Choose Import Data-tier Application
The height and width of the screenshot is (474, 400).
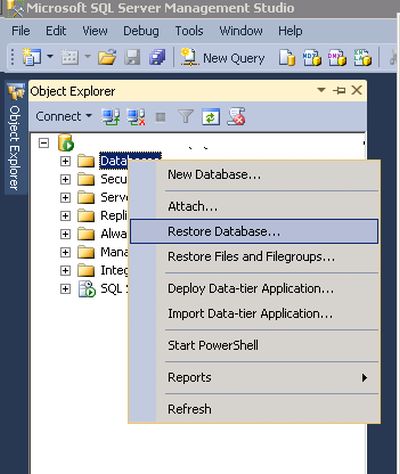pyautogui.click(x=254, y=314)
